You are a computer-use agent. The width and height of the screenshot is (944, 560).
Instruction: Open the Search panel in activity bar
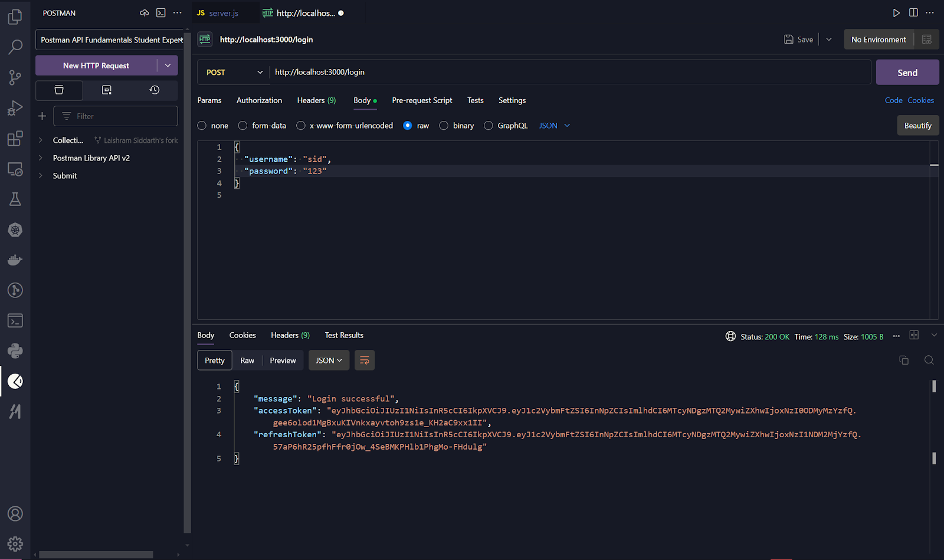point(15,47)
